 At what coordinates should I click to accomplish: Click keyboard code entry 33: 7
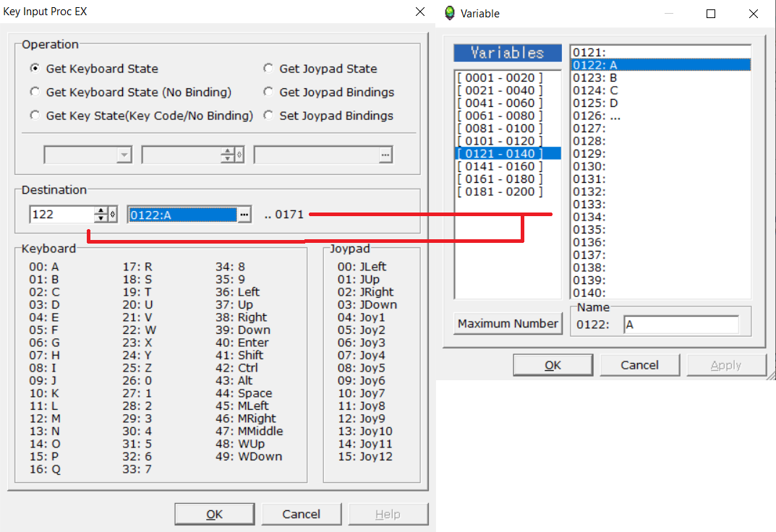point(137,468)
